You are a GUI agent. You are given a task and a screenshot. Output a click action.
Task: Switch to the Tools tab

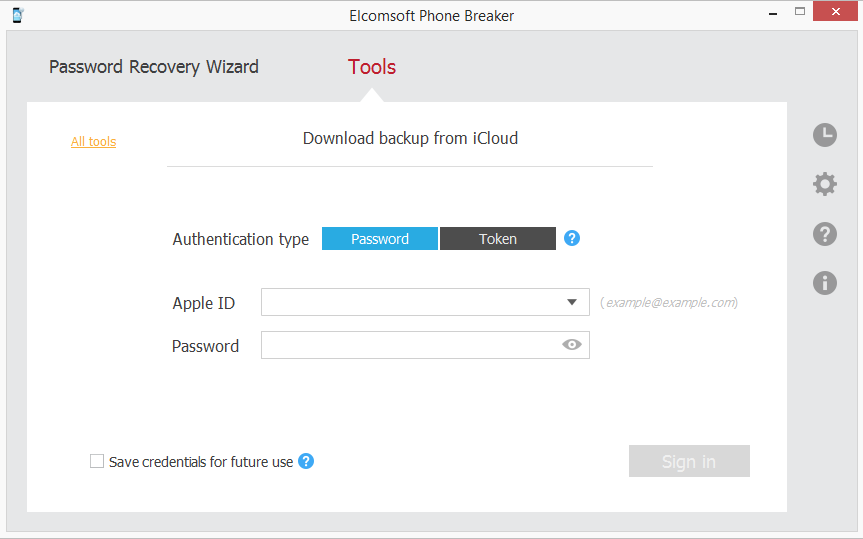(372, 67)
